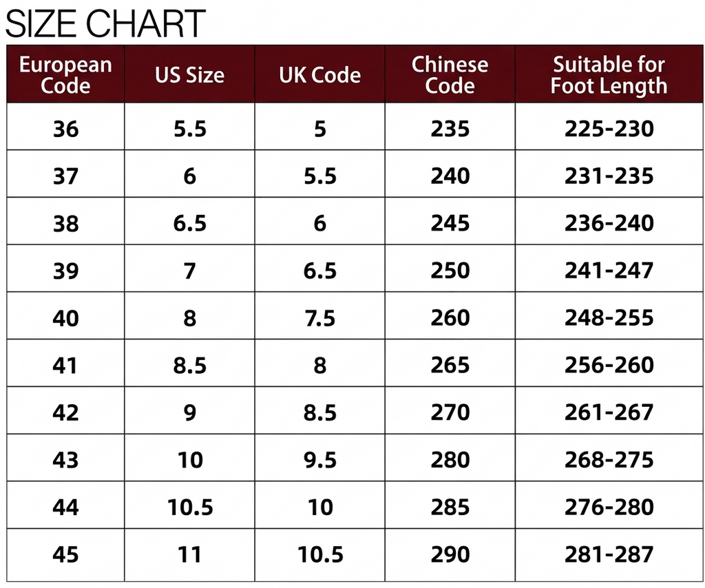This screenshot has width=705, height=588.
Task: Select UK code 9.5 cell
Action: point(319,459)
